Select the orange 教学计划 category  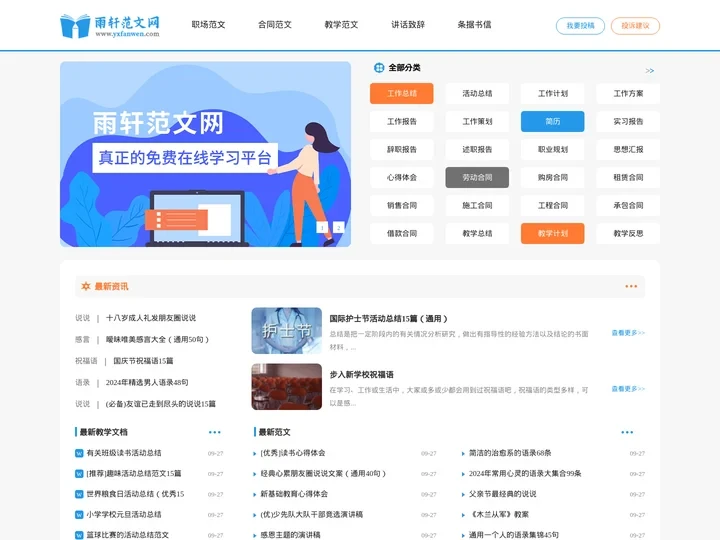pos(553,234)
